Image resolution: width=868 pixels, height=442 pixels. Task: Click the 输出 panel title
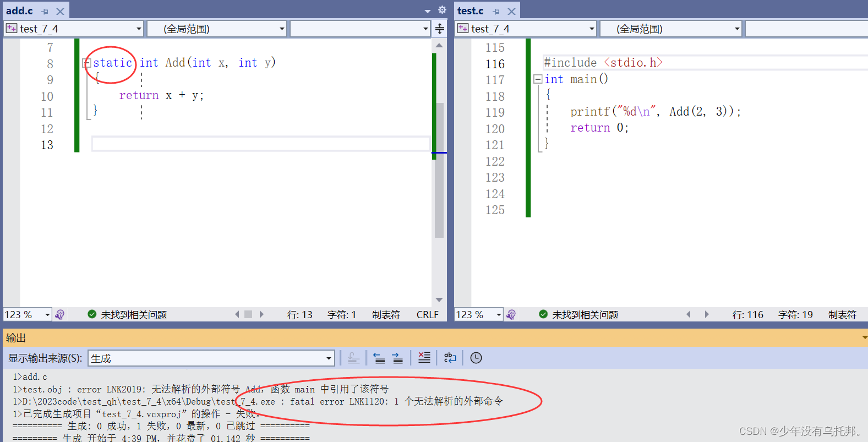pyautogui.click(x=16, y=338)
